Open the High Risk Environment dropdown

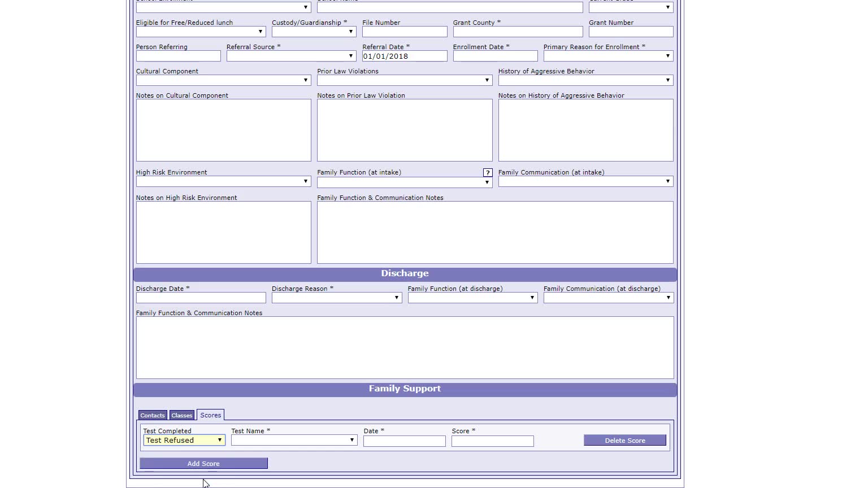(x=223, y=181)
